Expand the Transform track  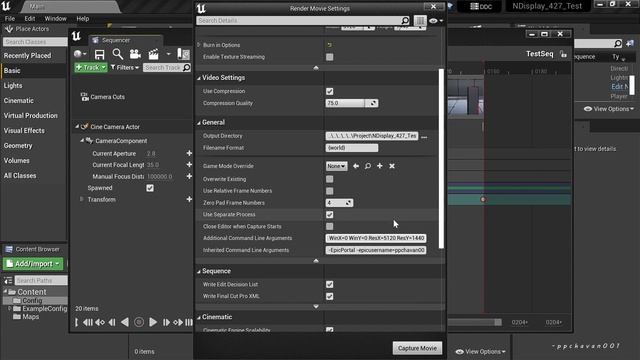82,199
